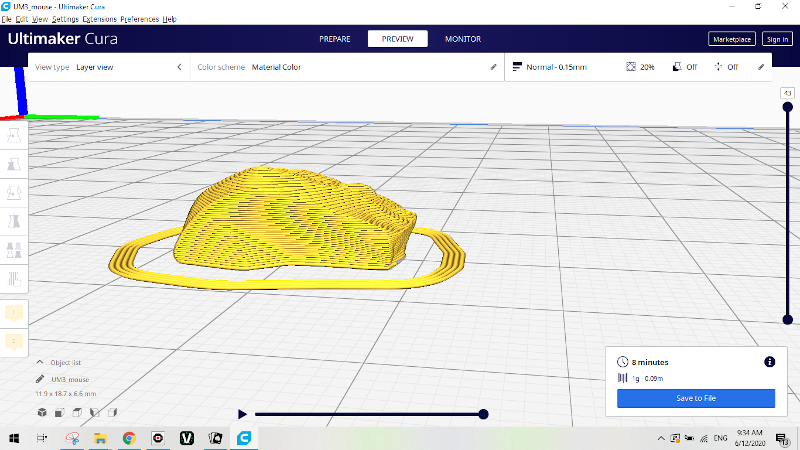Screen dimensions: 800x450
Task: Open the Extensions menu
Action: click(99, 19)
